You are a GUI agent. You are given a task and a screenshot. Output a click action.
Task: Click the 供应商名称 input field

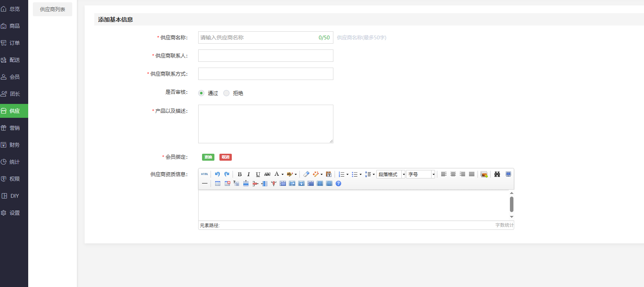tap(257, 37)
